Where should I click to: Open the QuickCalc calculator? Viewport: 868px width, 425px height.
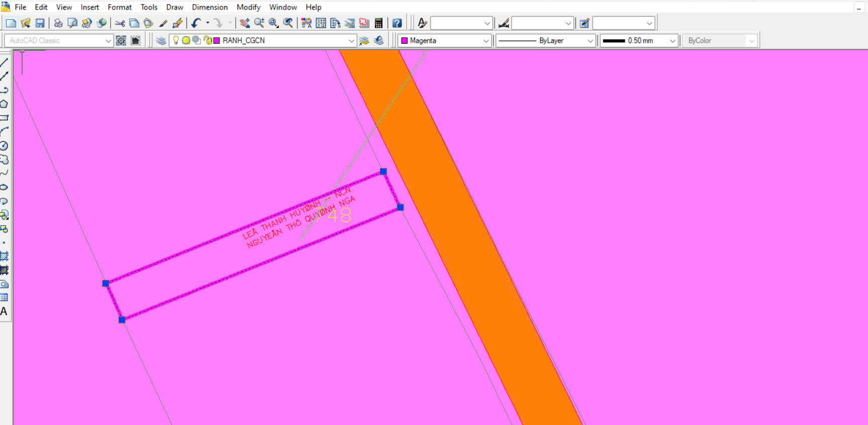point(378,23)
